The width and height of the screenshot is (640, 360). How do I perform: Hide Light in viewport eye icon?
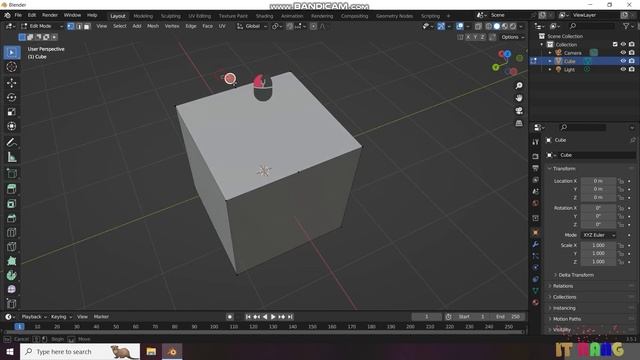[x=623, y=70]
